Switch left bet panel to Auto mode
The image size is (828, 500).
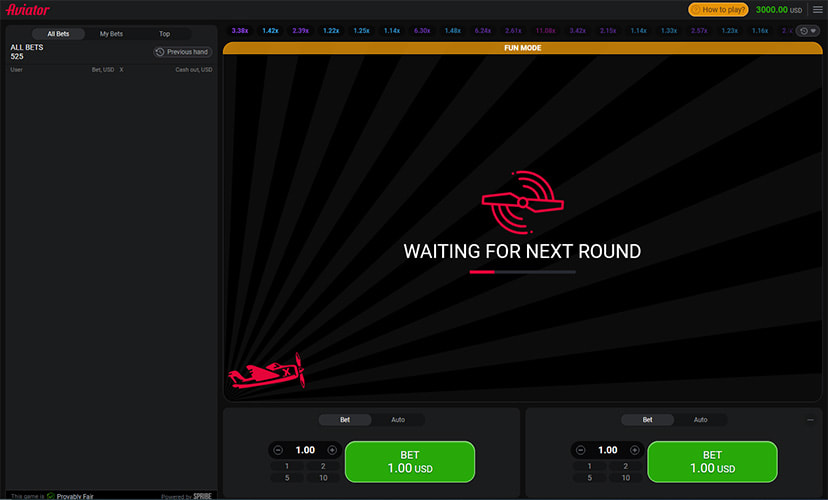pyautogui.click(x=398, y=420)
